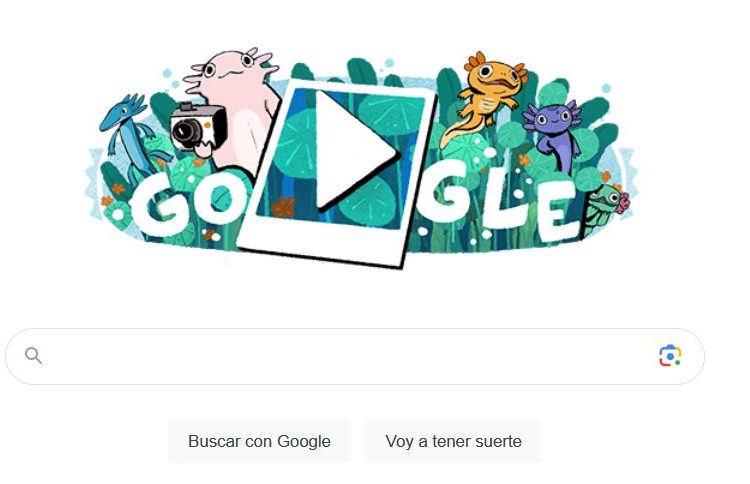Viewport: 750px width, 484px height.
Task: Click the Voy a tener suerte button
Action: point(453,441)
